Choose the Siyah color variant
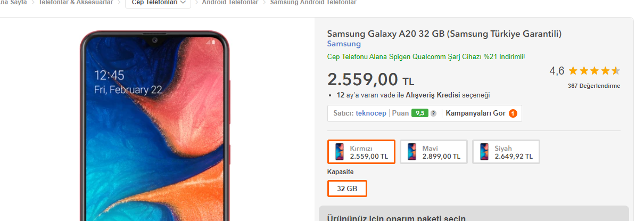The width and height of the screenshot is (644, 221). click(x=506, y=152)
